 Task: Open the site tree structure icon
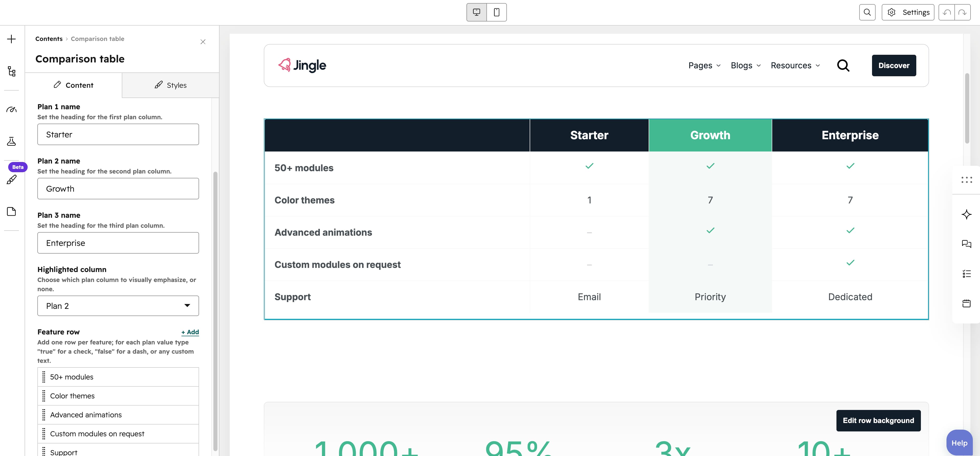click(x=12, y=71)
